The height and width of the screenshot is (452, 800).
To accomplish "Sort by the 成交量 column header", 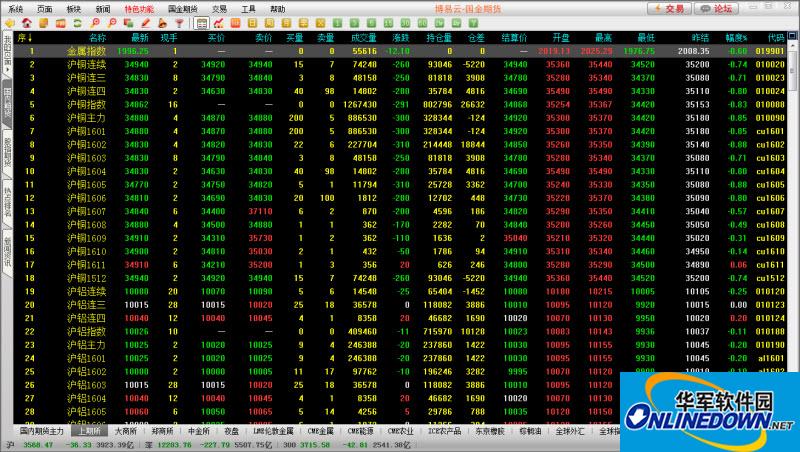I will [x=363, y=37].
